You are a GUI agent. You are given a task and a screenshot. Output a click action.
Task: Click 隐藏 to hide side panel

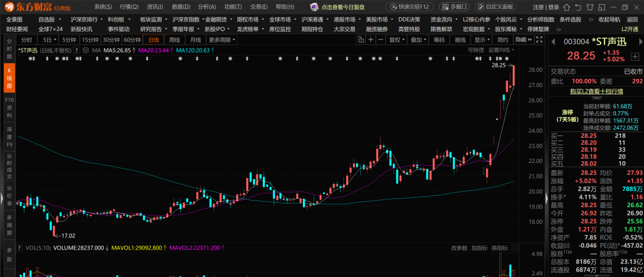[524, 39]
